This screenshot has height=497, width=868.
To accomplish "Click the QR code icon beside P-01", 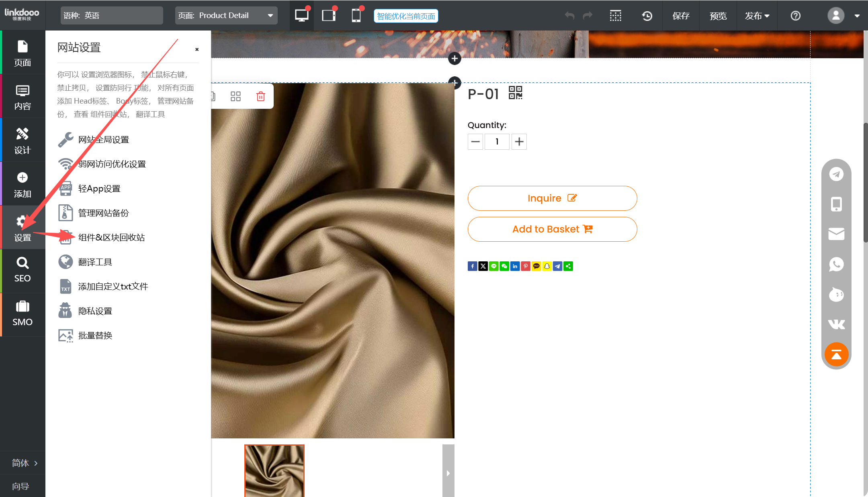I will pos(515,93).
